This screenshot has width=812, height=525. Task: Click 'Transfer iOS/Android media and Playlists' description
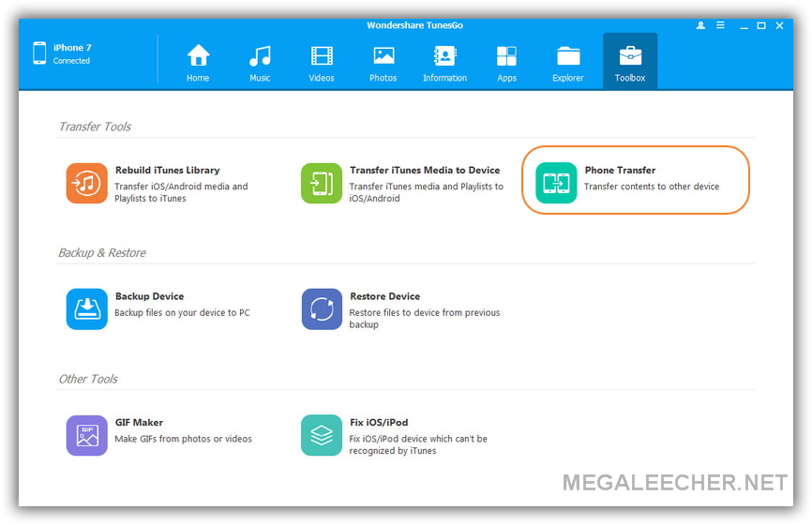181,192
